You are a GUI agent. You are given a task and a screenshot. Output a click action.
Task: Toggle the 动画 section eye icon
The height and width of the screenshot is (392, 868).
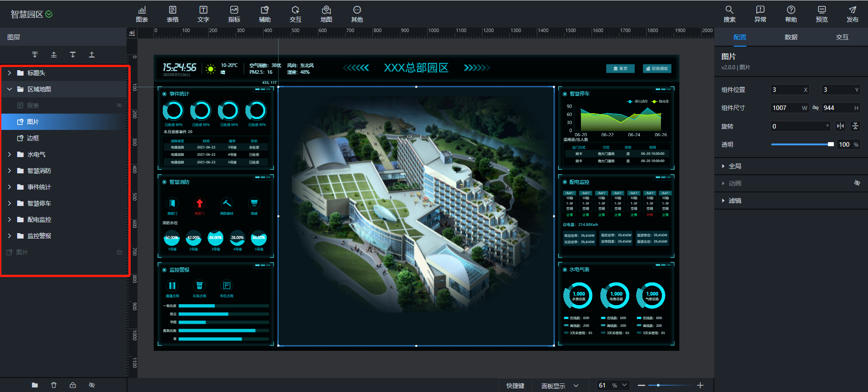(x=857, y=183)
